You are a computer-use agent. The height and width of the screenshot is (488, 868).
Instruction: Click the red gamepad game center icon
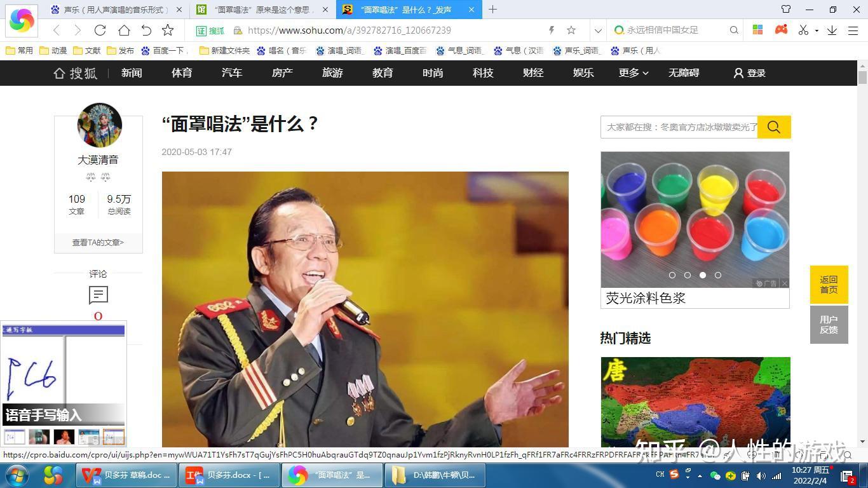tap(780, 30)
